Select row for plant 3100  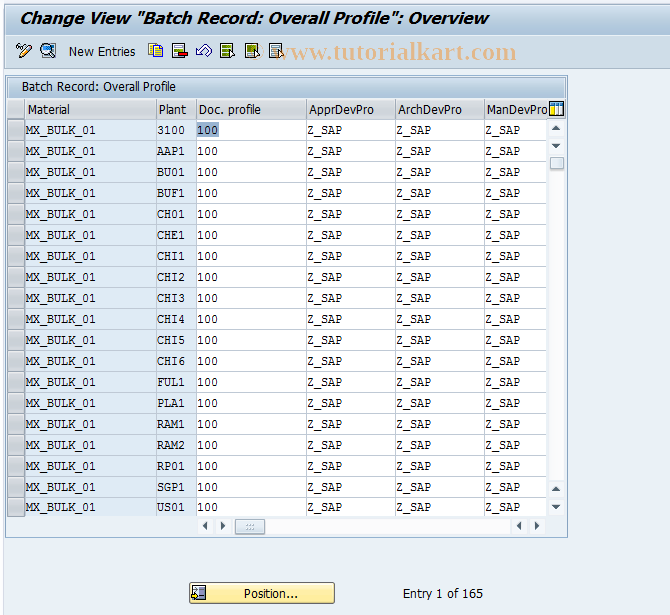[x=16, y=130]
